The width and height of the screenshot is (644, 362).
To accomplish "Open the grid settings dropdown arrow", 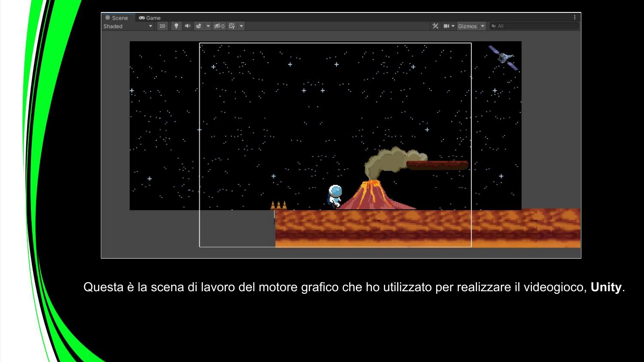I will (241, 26).
